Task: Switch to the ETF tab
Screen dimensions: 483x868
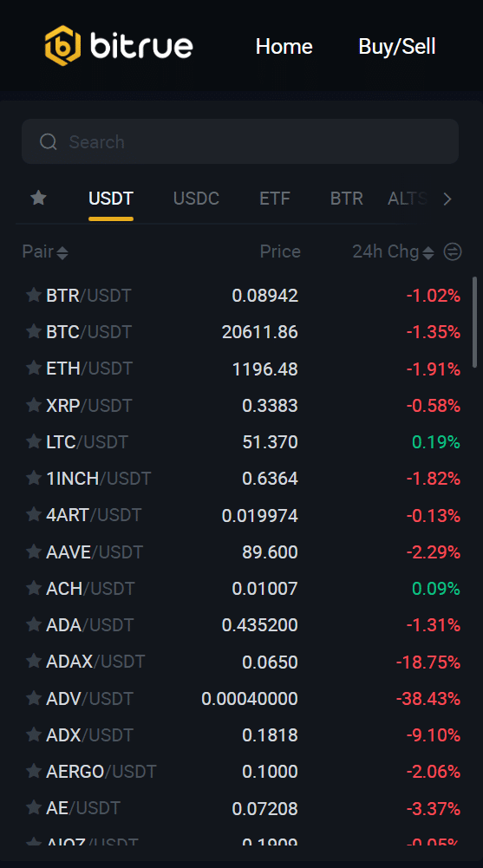Action: click(275, 199)
